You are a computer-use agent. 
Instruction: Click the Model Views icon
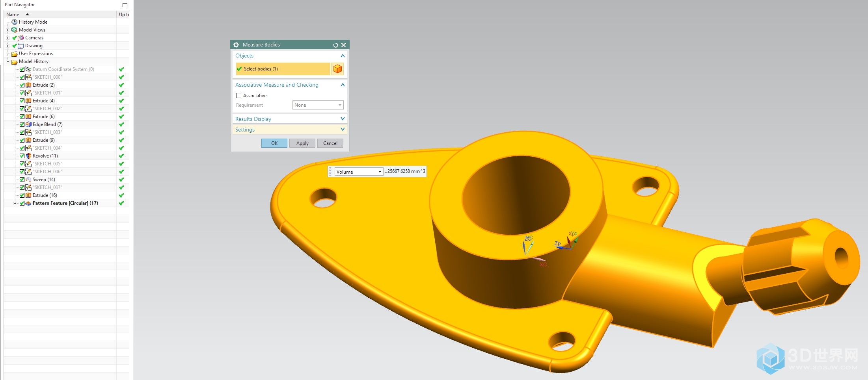(15, 30)
